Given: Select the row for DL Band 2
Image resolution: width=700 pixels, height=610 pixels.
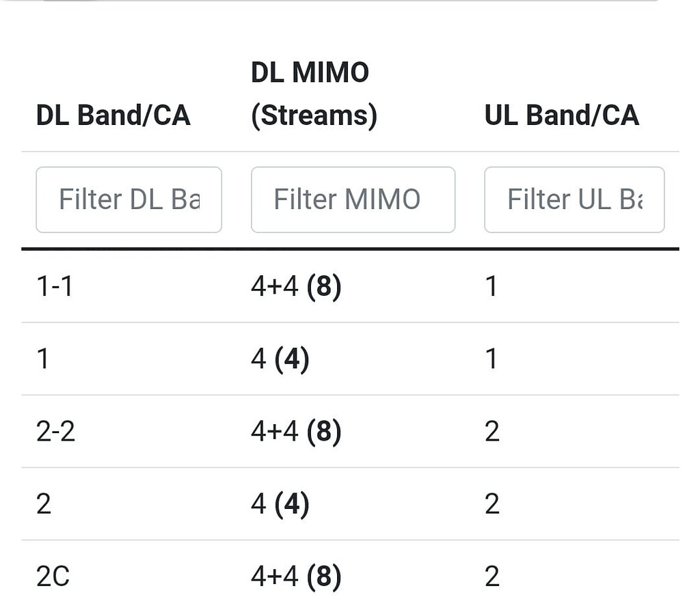Looking at the screenshot, I should 42,504.
